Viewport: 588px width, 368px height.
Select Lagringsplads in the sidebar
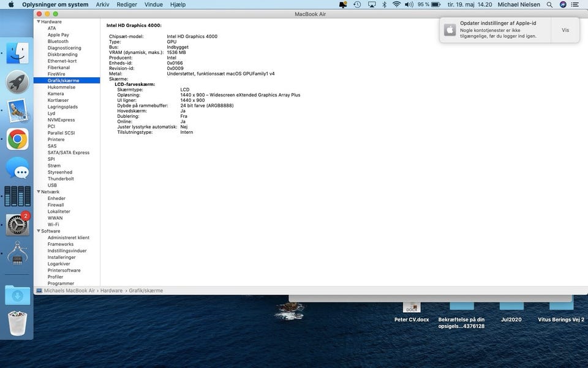(62, 107)
